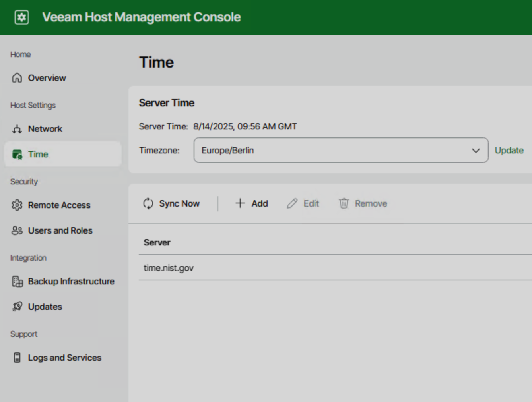Viewport: 532px width, 402px height.
Task: Click the Sync Now circular arrows icon
Action: click(148, 203)
